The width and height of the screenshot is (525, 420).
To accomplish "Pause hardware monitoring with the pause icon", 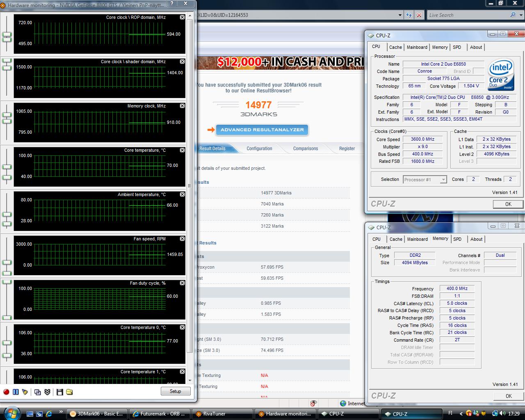I will click(x=16, y=392).
